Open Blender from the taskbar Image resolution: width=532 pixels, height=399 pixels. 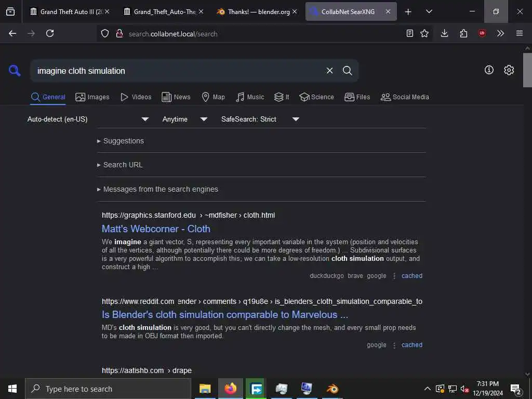(332, 389)
